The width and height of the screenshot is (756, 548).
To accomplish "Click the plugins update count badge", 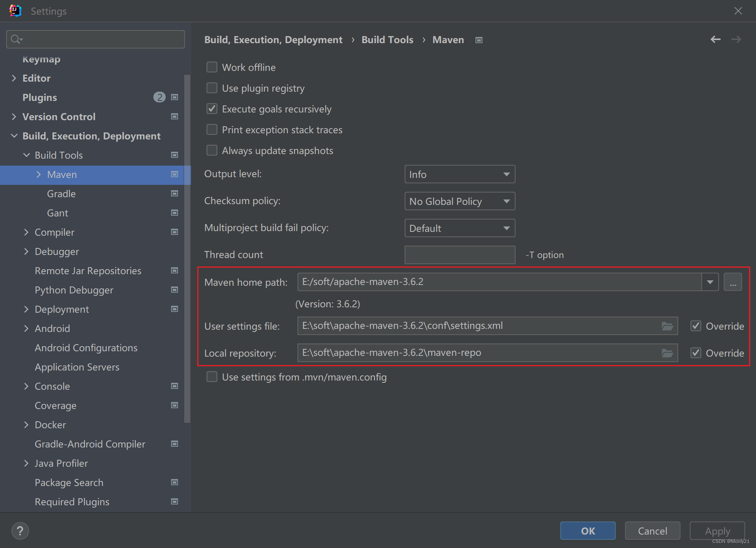I will 159,97.
